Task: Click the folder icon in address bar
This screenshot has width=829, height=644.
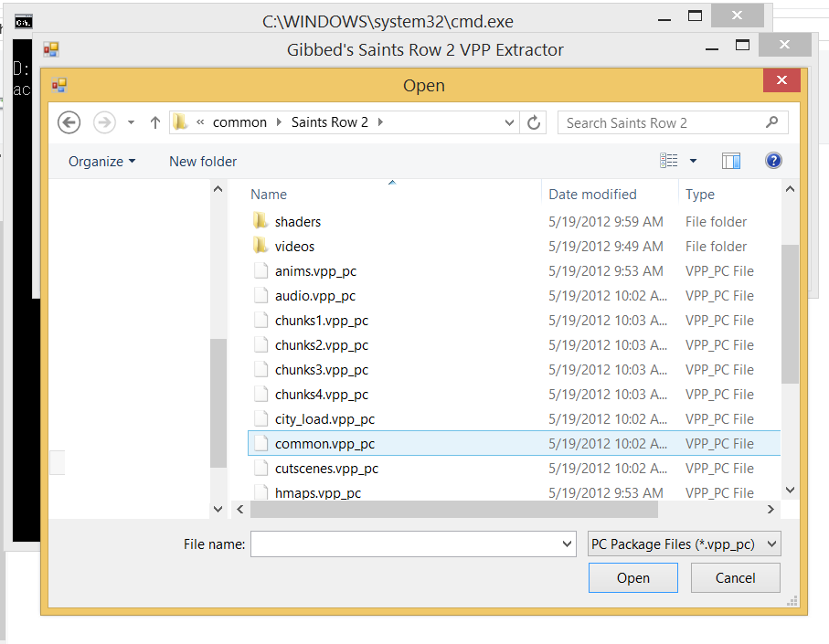Action: tap(180, 122)
